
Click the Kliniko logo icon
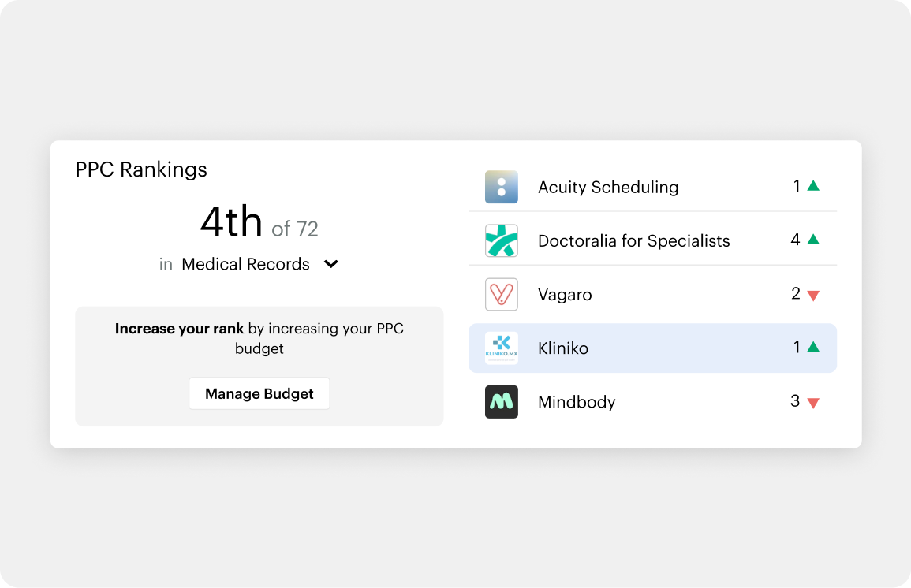tap(502, 348)
